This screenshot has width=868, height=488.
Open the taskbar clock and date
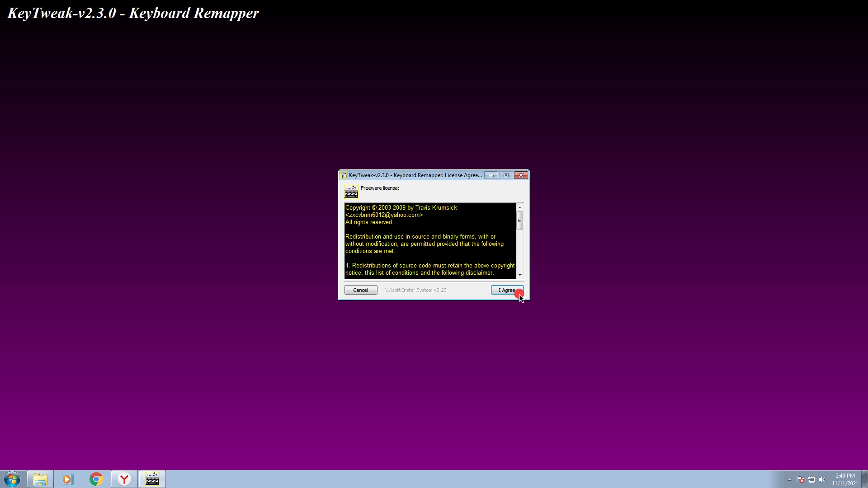pos(844,479)
